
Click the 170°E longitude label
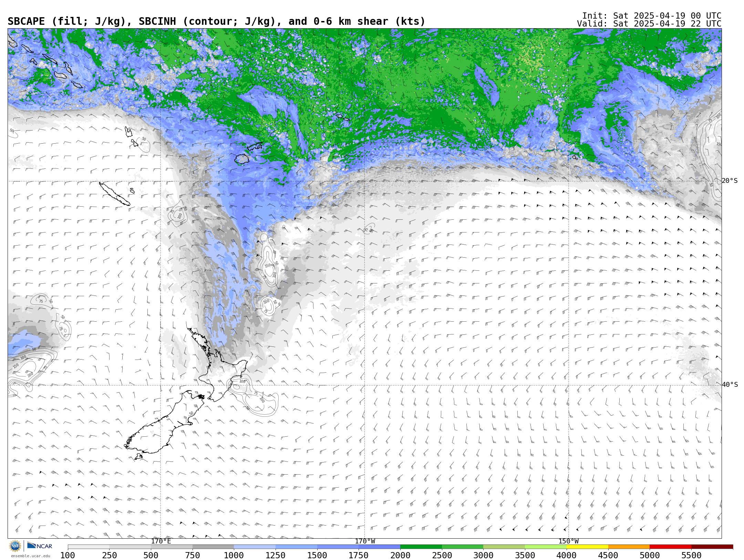(x=161, y=541)
